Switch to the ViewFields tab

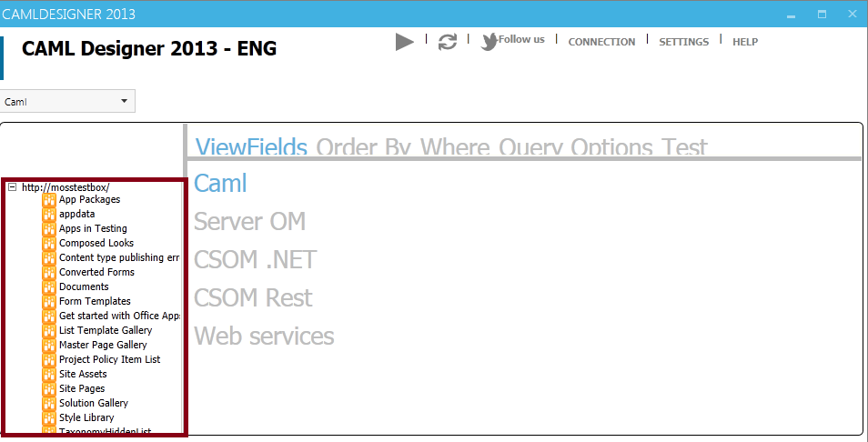251,147
